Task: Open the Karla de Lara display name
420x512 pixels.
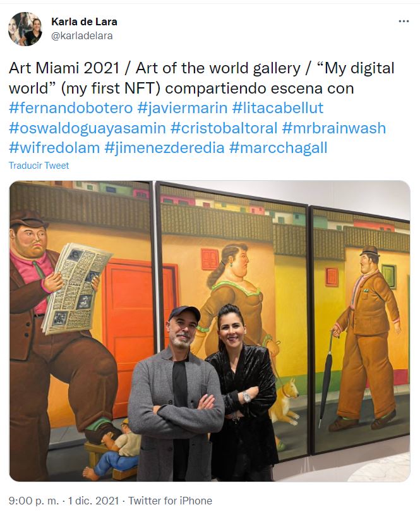Action: pos(84,21)
